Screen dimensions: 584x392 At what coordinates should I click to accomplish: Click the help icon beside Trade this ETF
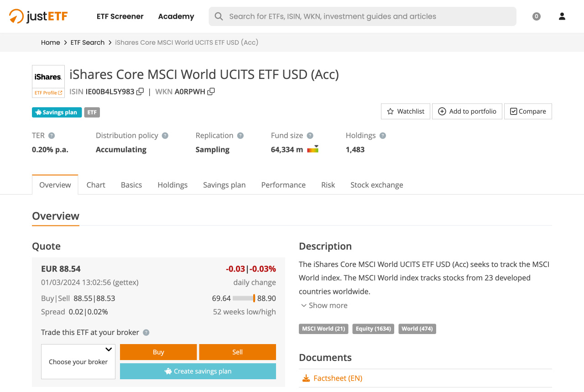146,333
